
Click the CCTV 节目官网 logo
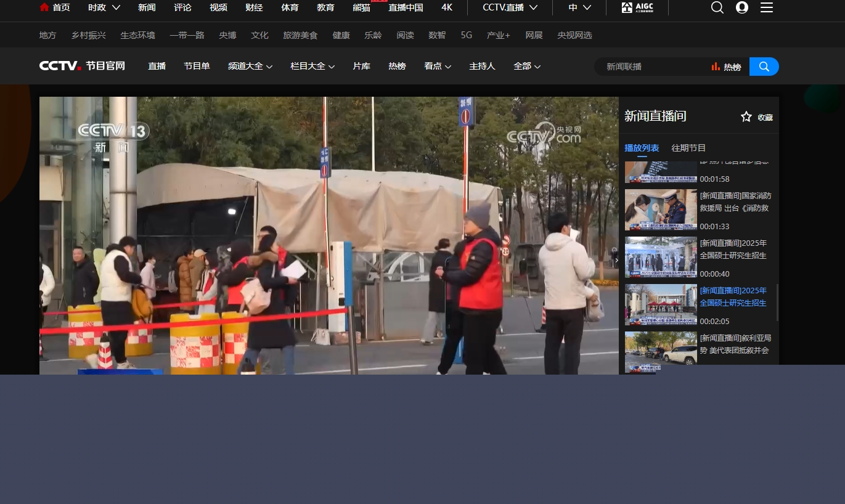pyautogui.click(x=82, y=66)
